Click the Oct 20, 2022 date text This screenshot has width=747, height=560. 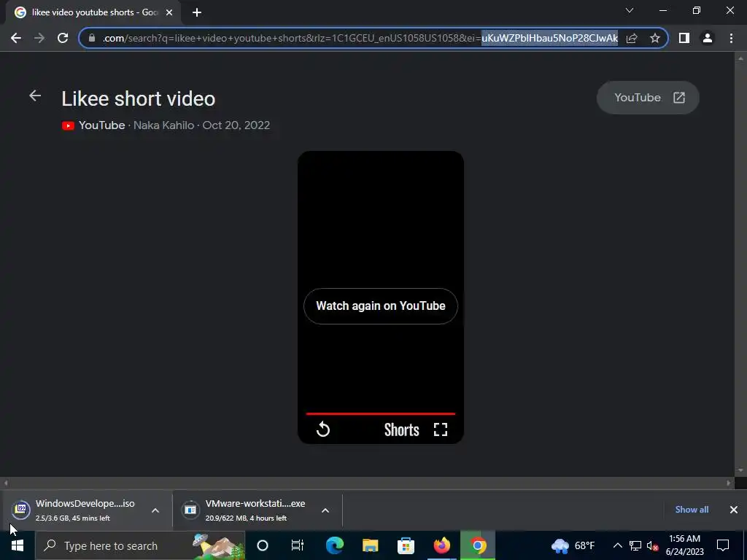(236, 125)
